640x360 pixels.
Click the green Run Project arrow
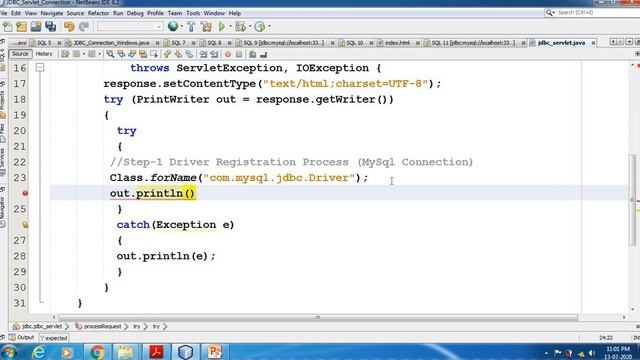pyautogui.click(x=222, y=27)
